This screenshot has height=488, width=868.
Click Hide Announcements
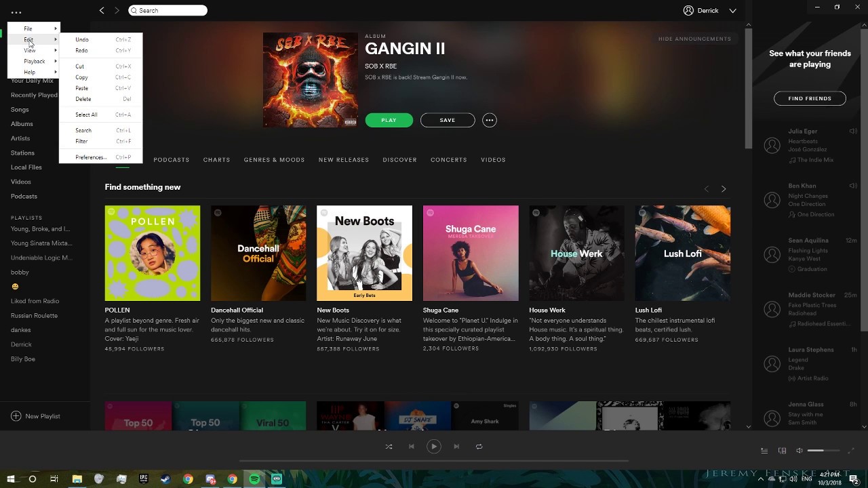click(694, 39)
